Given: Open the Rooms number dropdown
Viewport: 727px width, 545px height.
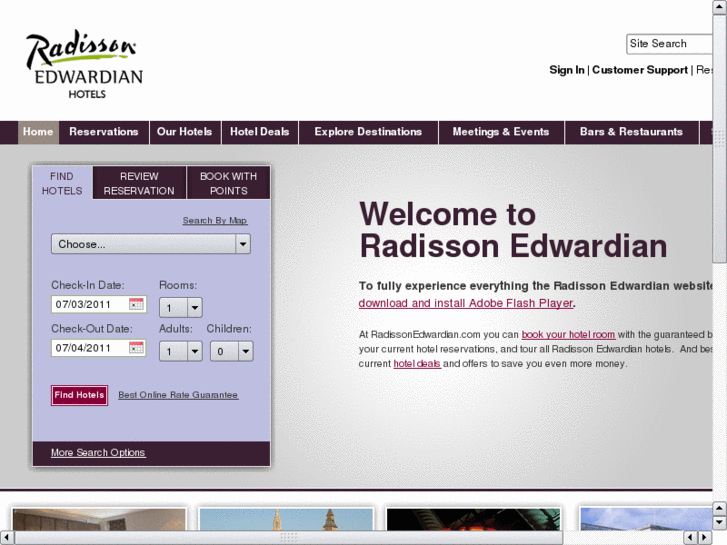Looking at the screenshot, I should [x=181, y=308].
